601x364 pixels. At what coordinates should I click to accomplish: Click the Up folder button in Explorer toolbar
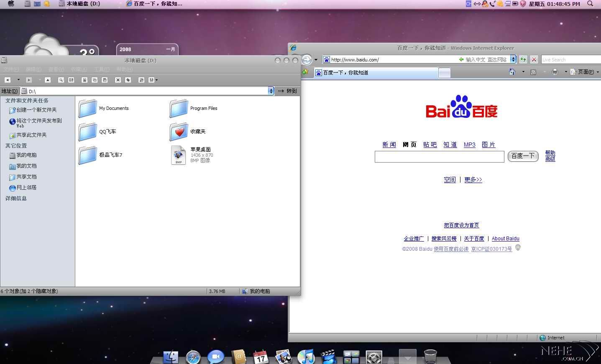48,80
